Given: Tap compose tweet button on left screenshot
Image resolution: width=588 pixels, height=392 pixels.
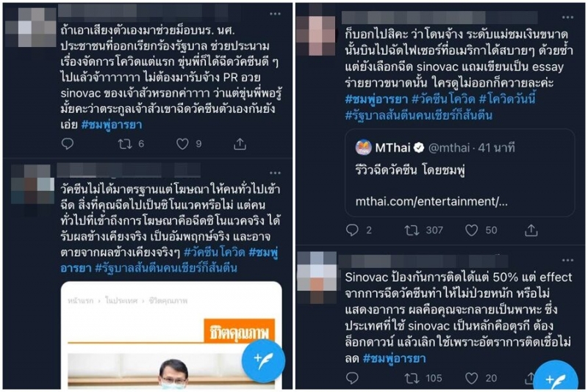Looking at the screenshot, I should click(263, 361).
